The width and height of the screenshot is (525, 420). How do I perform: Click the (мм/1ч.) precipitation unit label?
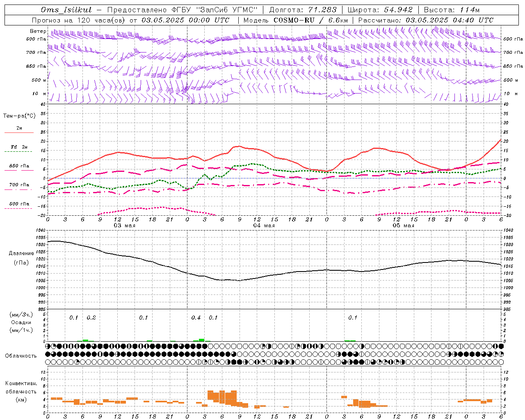coord(21,330)
